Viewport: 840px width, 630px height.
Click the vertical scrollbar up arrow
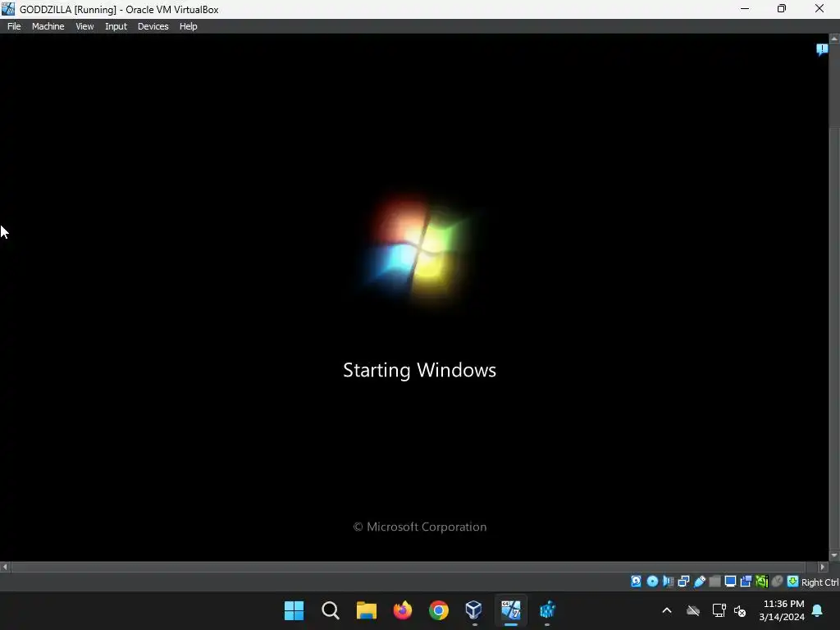click(x=834, y=39)
